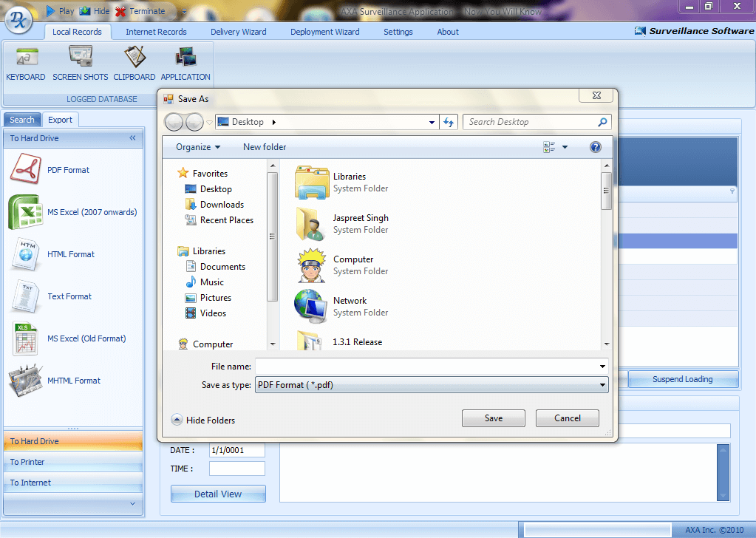Screen dimensions: 756x538
Task: Choose the HTML Format export icon
Action: point(25,254)
